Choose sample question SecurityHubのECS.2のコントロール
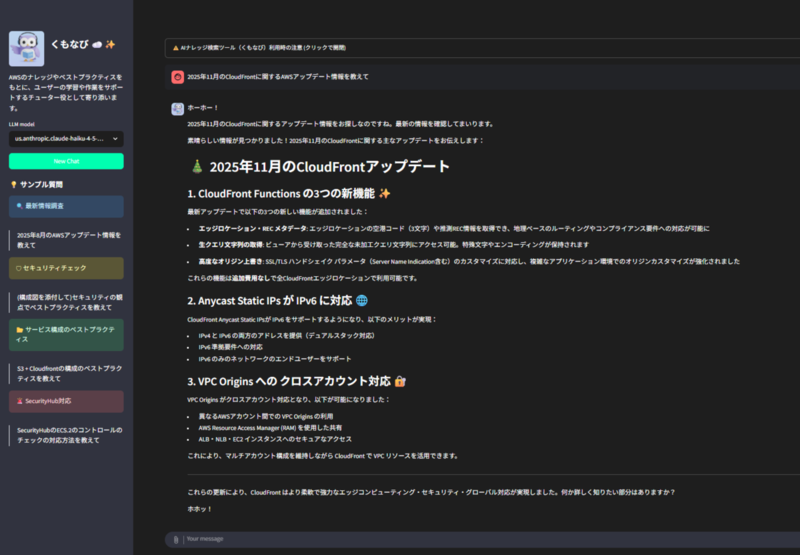Screen dimensions: 800x555 [68, 435]
